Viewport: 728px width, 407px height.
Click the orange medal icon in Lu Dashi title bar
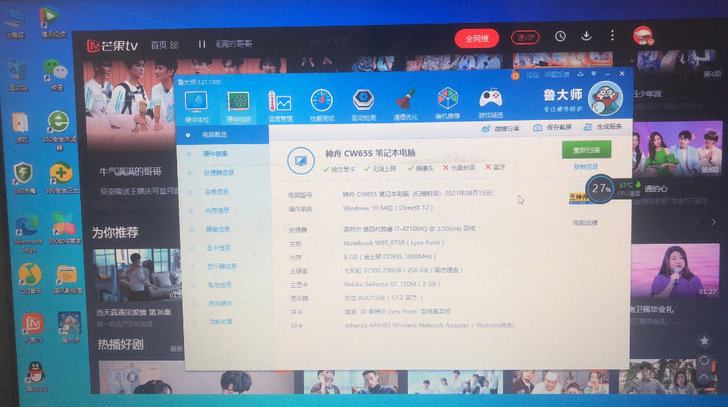[515, 75]
